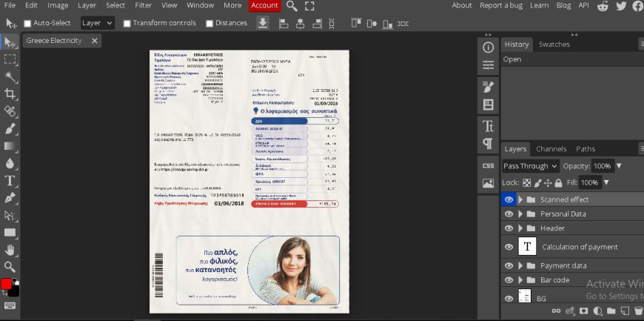
Task: Click the download export icon in options bar
Action: pyautogui.click(x=263, y=24)
